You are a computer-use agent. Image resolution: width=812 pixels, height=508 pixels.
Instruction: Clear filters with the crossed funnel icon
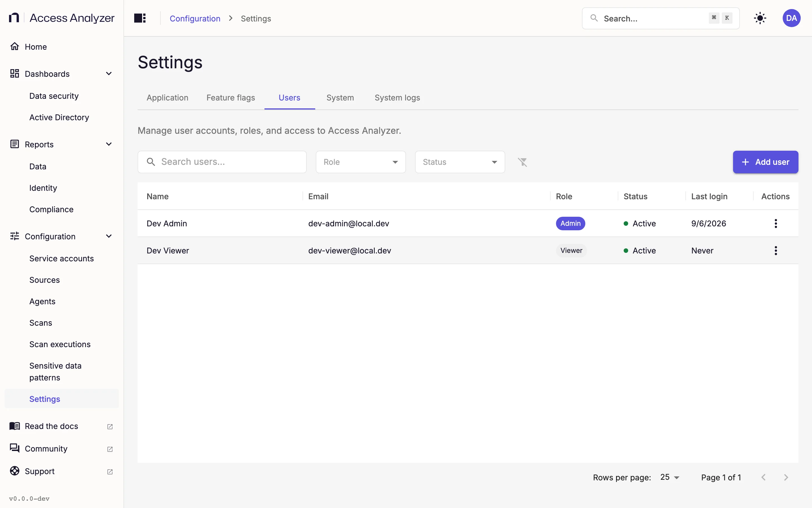pyautogui.click(x=522, y=162)
